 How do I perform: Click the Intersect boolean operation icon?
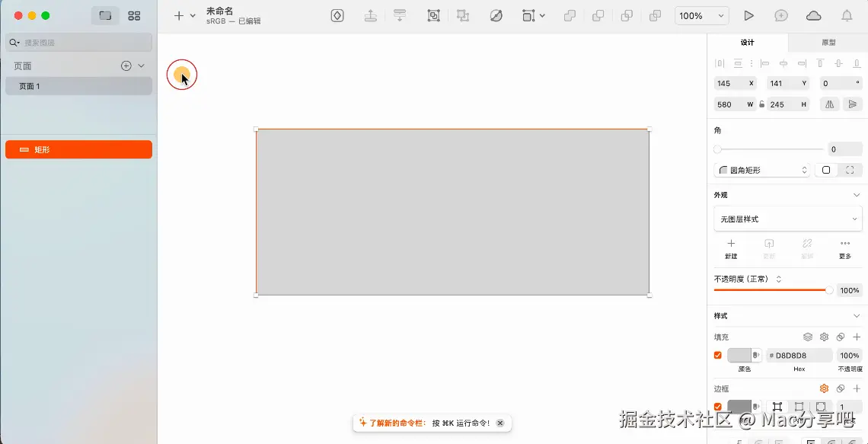(627, 16)
